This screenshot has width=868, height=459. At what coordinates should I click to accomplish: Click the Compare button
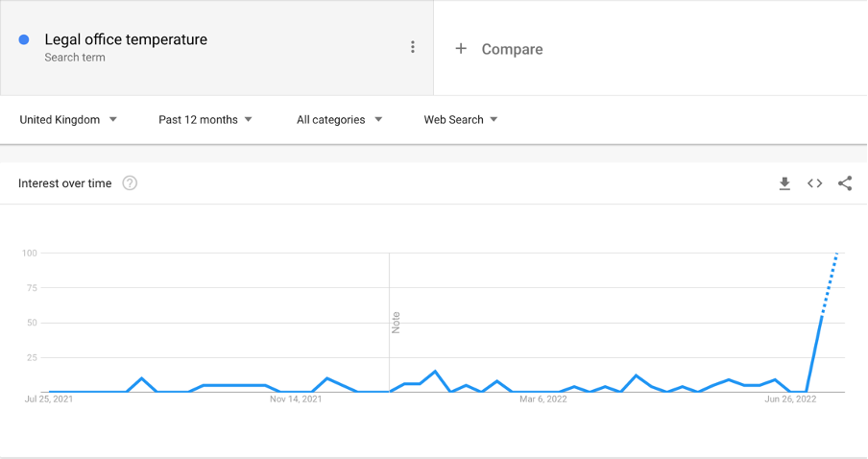coord(512,49)
